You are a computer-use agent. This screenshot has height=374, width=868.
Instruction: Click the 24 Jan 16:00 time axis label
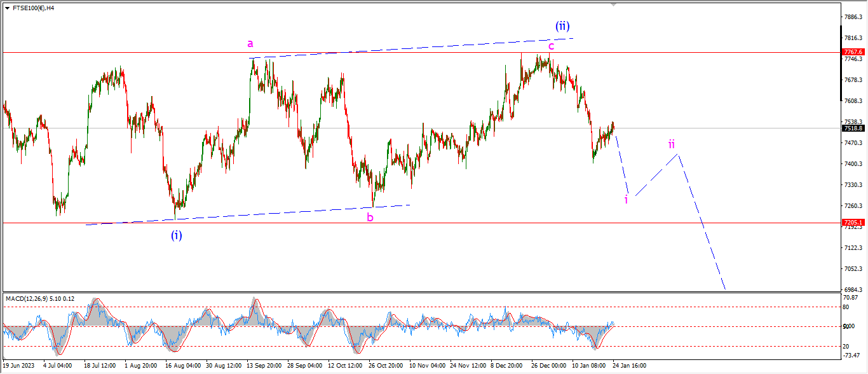click(x=630, y=366)
